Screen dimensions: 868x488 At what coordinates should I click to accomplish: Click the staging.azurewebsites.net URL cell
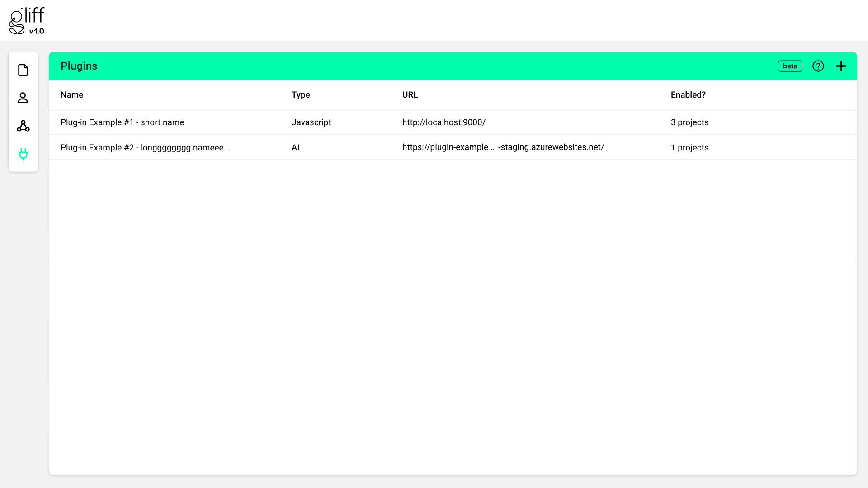click(x=503, y=147)
